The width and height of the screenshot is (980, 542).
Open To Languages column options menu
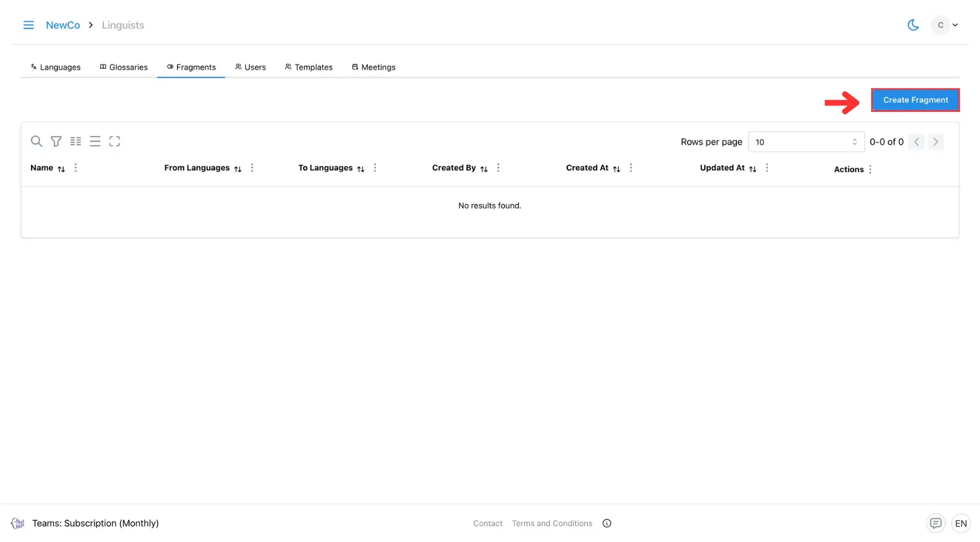click(375, 168)
